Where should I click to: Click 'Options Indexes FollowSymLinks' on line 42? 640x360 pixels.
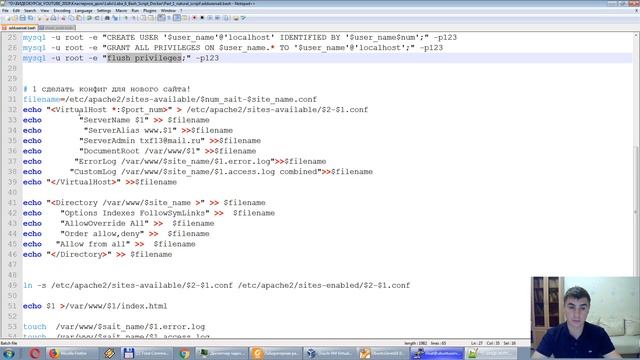pyautogui.click(x=135, y=213)
